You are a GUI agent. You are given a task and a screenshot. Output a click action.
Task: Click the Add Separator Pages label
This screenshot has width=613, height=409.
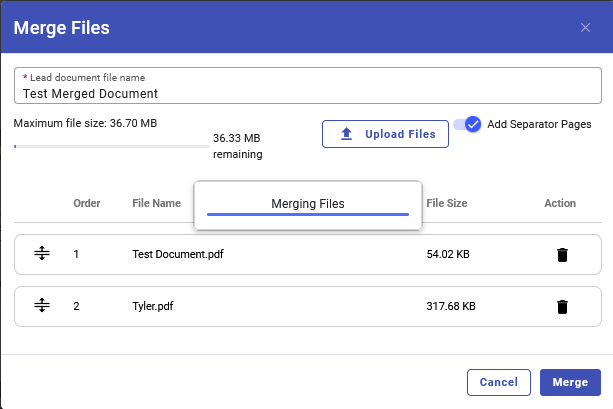click(539, 124)
